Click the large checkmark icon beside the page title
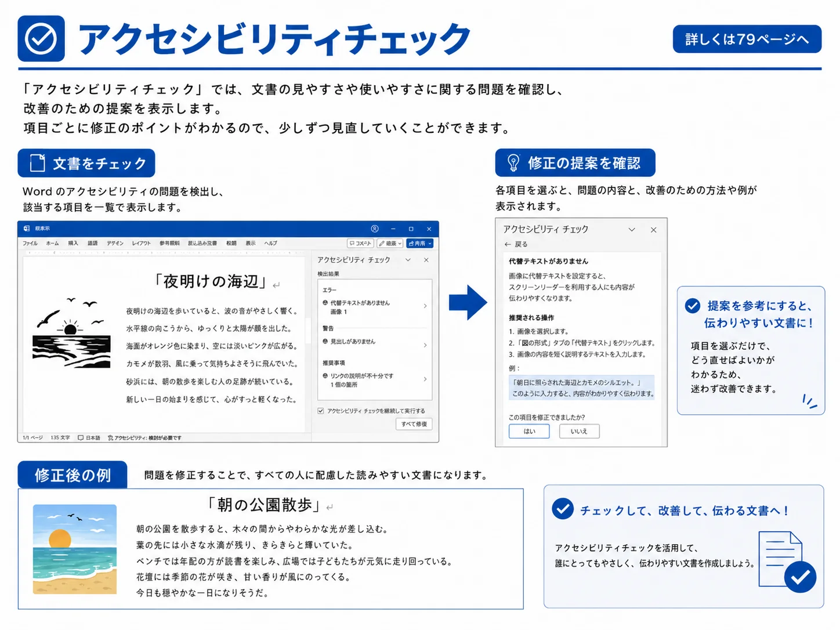840x630 pixels. click(41, 38)
